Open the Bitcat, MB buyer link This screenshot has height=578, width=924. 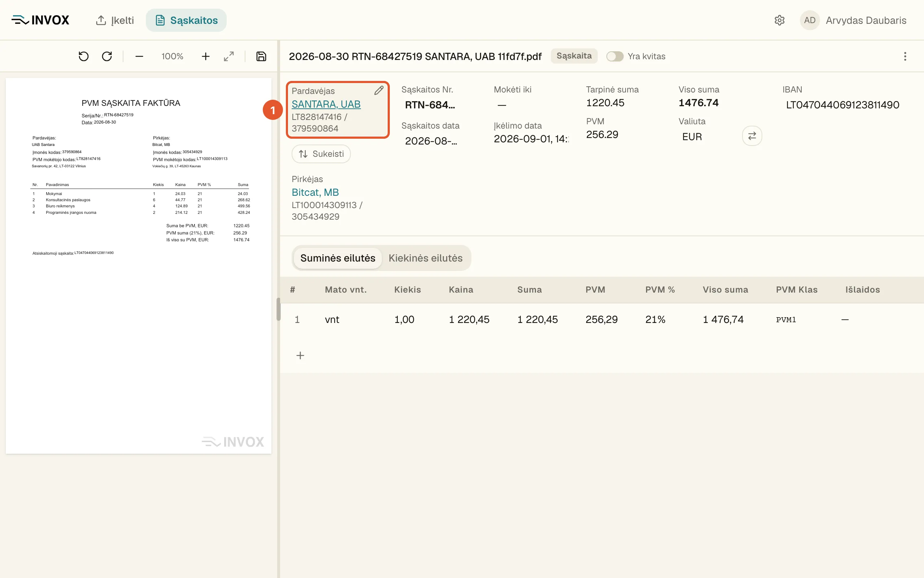315,192
